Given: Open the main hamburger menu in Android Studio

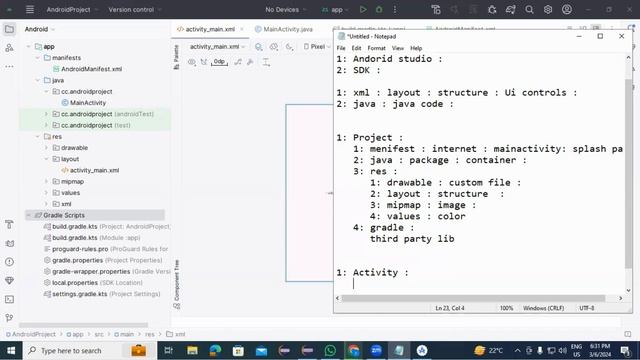Looking at the screenshot, I should 30,9.
